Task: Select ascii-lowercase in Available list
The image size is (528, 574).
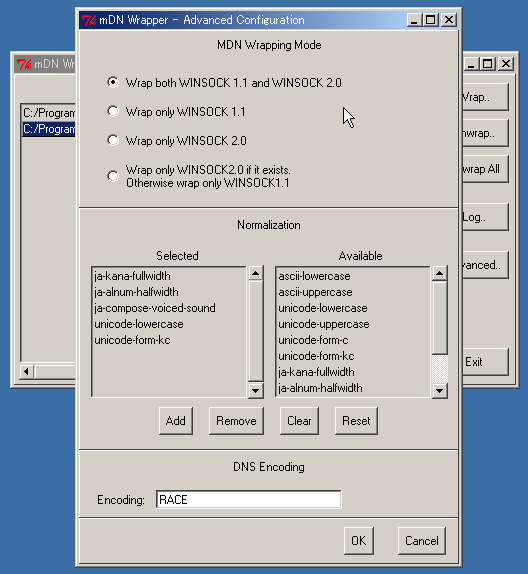Action: pos(315,276)
